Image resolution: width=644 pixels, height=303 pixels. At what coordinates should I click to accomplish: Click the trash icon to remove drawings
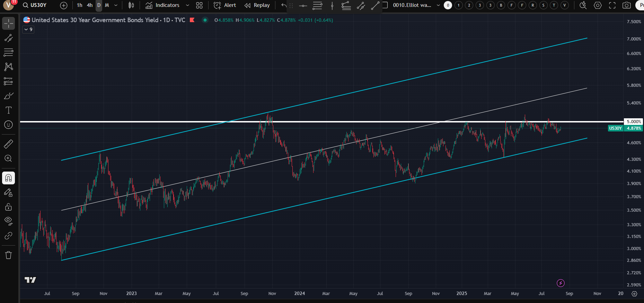pyautogui.click(x=9, y=255)
